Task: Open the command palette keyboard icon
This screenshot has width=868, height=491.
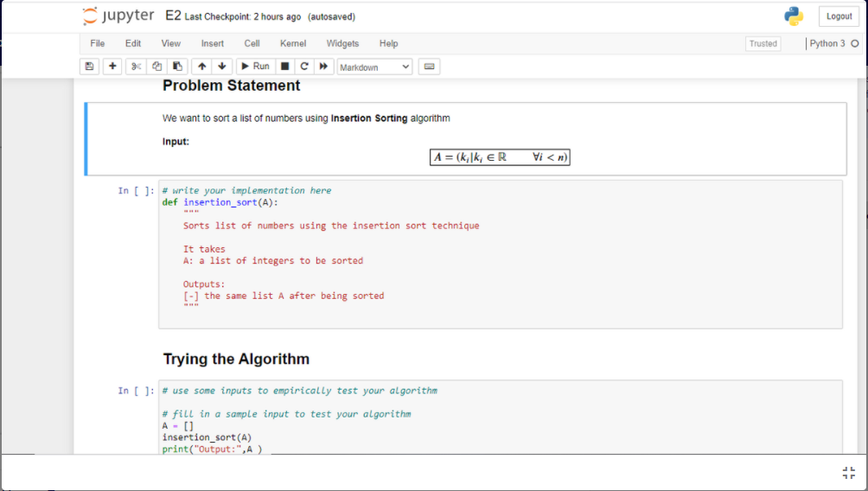Action: tap(429, 67)
